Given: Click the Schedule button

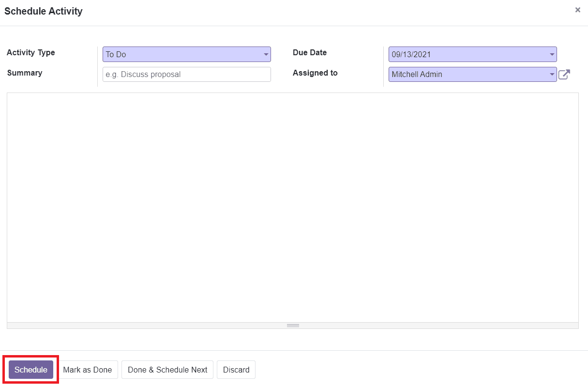Looking at the screenshot, I should pyautogui.click(x=30, y=370).
